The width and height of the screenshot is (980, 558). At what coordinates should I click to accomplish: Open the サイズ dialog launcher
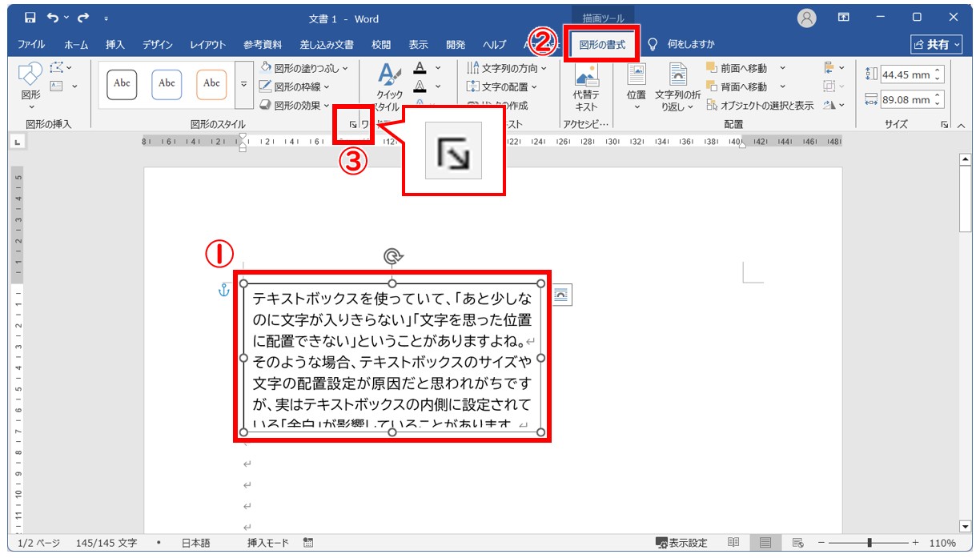945,125
